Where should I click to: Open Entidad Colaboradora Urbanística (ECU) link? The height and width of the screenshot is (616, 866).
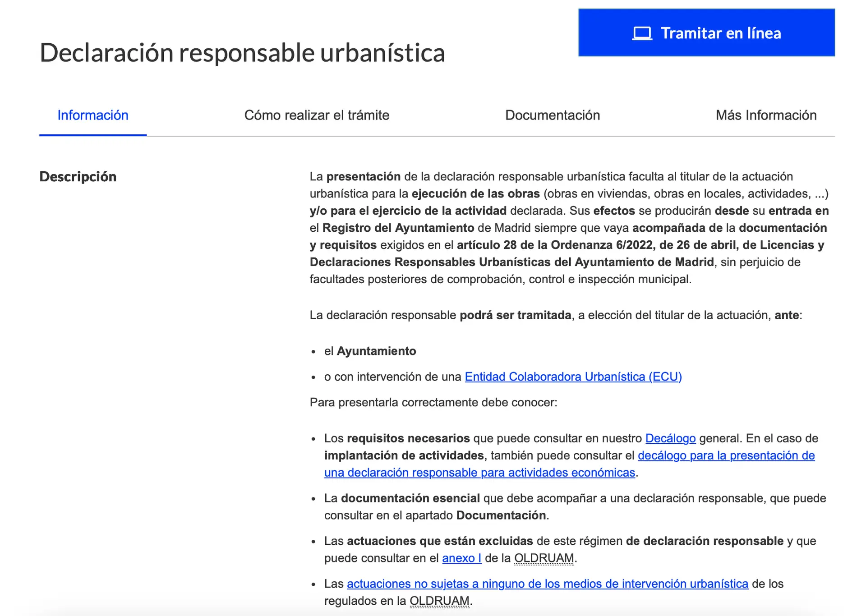click(x=573, y=377)
